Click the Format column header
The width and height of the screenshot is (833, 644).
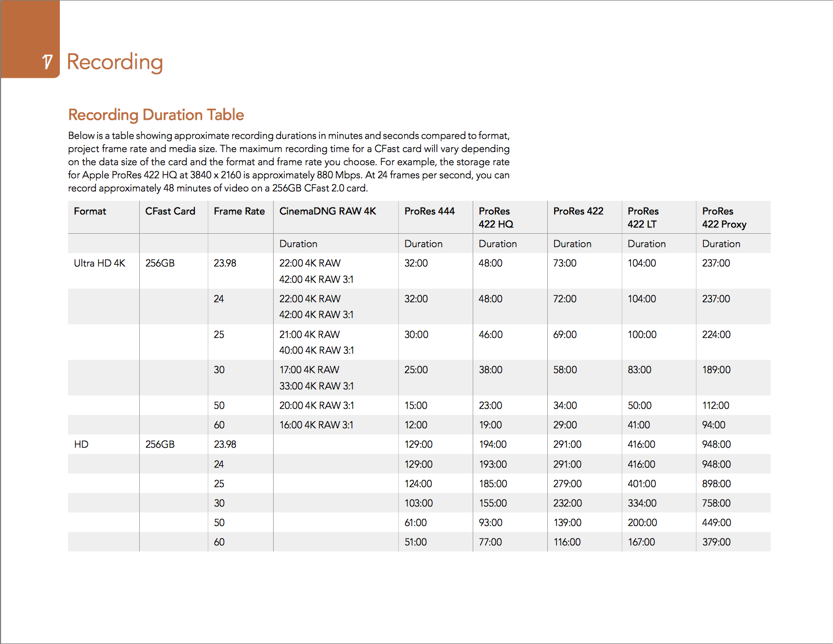click(x=90, y=211)
